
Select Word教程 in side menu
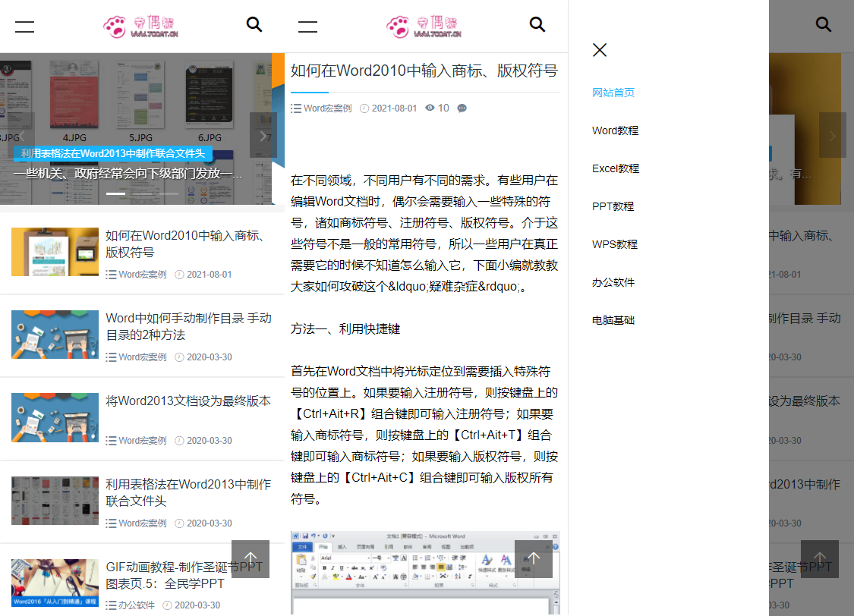click(615, 130)
